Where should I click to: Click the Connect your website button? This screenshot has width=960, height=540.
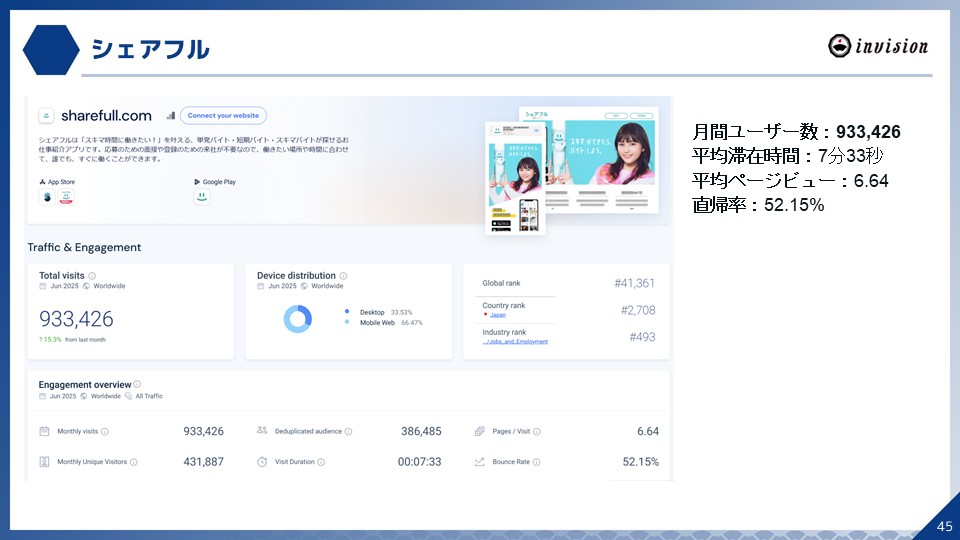tap(223, 115)
